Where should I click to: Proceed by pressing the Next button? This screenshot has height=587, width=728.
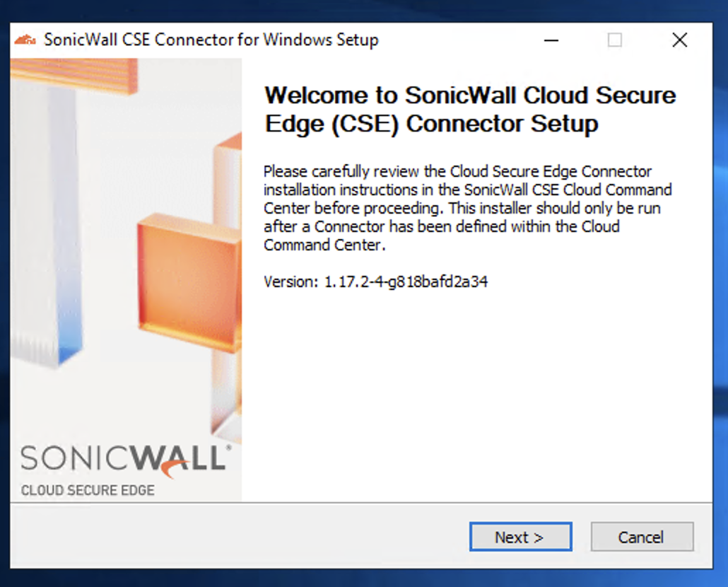pyautogui.click(x=520, y=537)
